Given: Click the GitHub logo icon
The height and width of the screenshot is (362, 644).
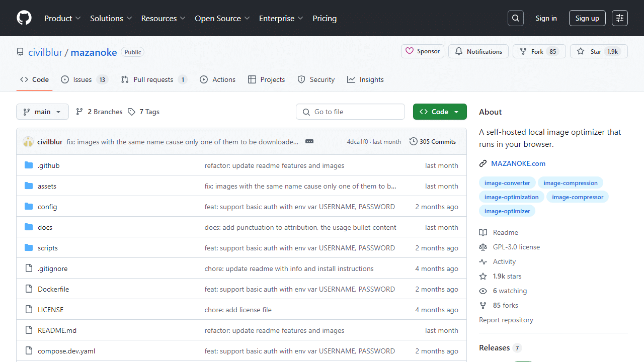Looking at the screenshot, I should point(24,18).
